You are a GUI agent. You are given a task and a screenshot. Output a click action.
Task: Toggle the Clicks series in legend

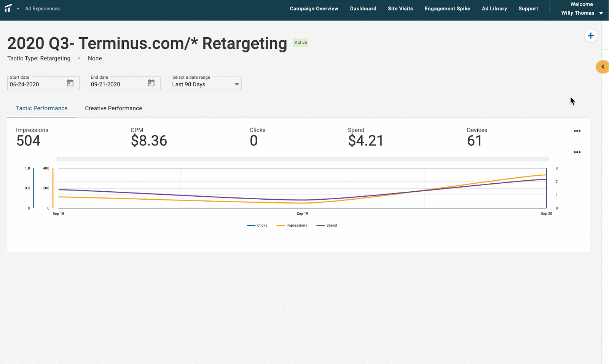point(257,226)
